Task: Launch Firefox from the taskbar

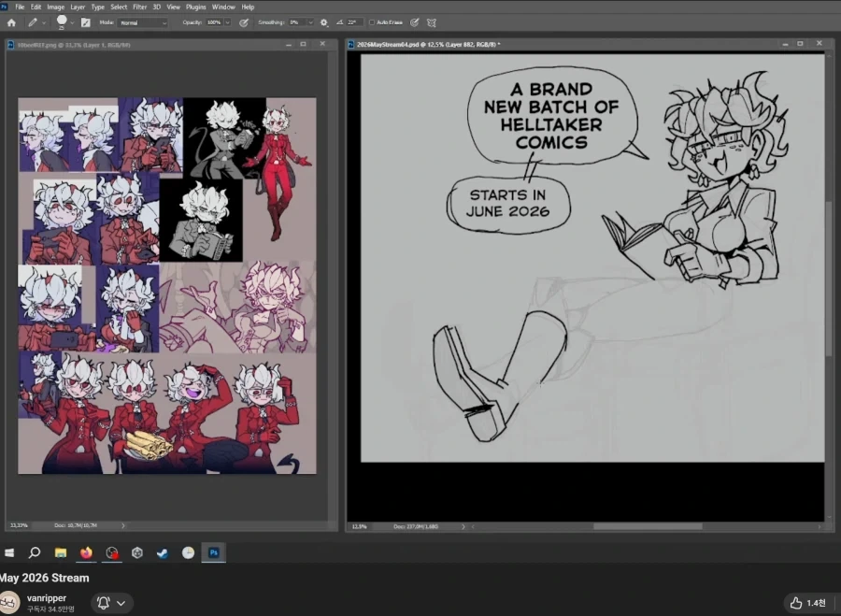Action: pos(86,552)
